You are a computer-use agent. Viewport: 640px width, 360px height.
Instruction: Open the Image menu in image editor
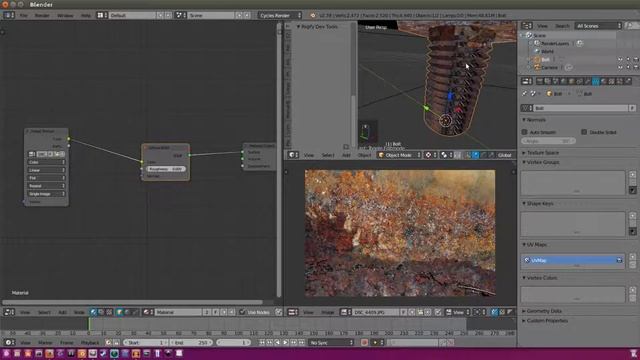point(328,312)
